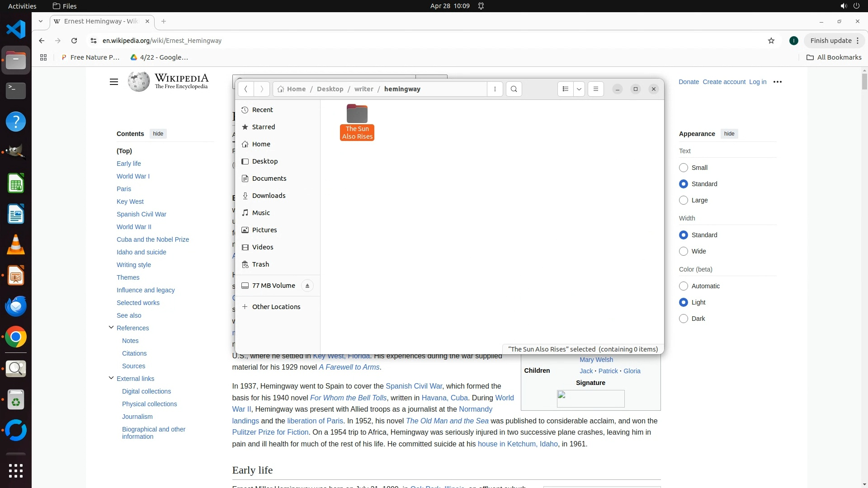This screenshot has width=868, height=488.
Task: Open the path bar three-dot menu
Action: point(495,89)
